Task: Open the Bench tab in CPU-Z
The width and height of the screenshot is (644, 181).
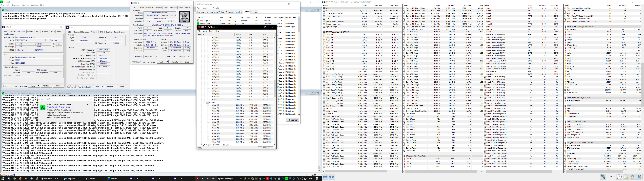Action: pos(181,8)
